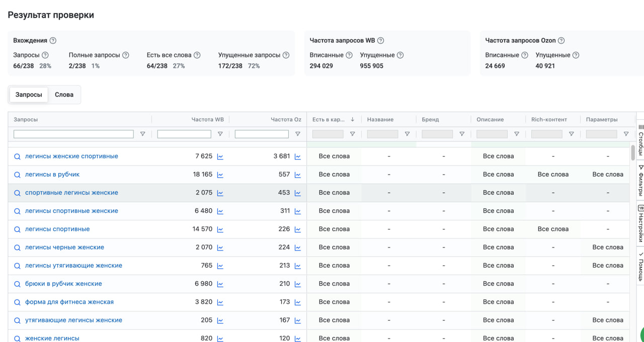
Task: Open the спортивные легинсы женские query link
Action: pos(71,193)
